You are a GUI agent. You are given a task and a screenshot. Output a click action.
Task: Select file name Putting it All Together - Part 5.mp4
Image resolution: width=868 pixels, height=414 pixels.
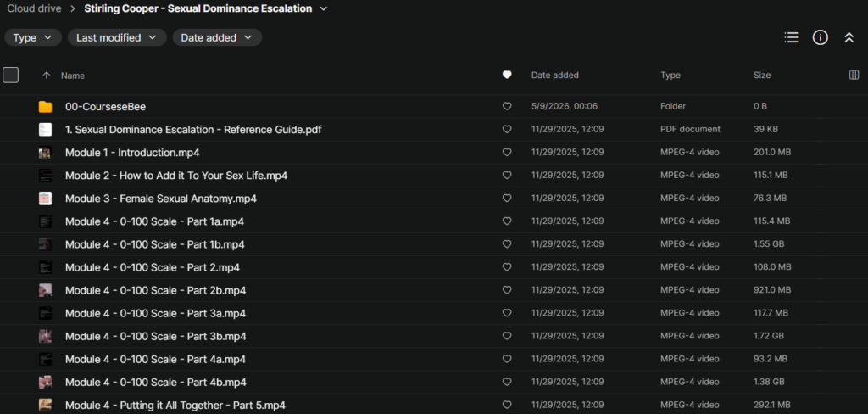point(175,406)
